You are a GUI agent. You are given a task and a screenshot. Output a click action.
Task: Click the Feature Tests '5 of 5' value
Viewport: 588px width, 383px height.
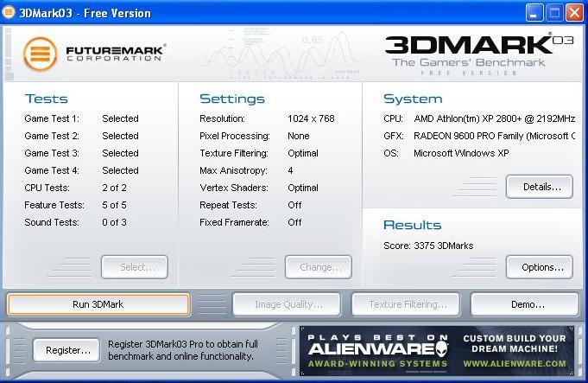pyautogui.click(x=114, y=205)
